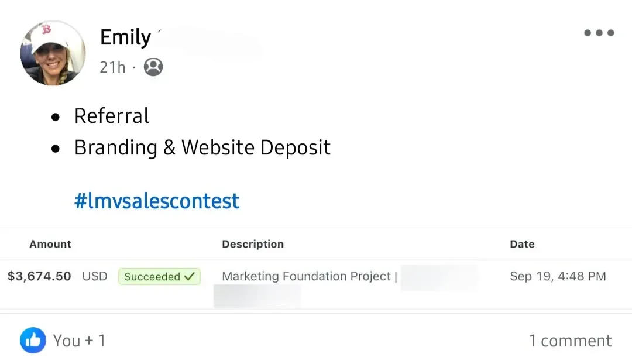Click the Sep 19, 4:48 PM date
Viewport: 632px width, 364px height.
558,276
